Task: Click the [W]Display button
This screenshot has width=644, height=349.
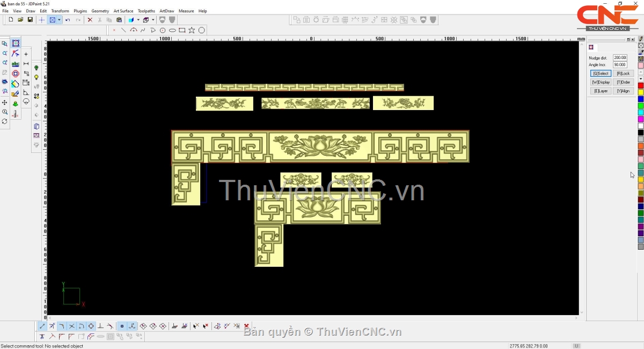Action: pyautogui.click(x=601, y=82)
